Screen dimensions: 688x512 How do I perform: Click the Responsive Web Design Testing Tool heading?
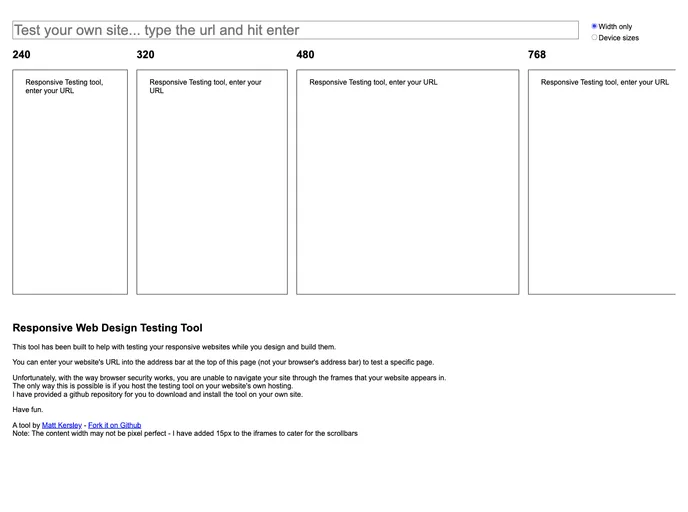point(108,328)
